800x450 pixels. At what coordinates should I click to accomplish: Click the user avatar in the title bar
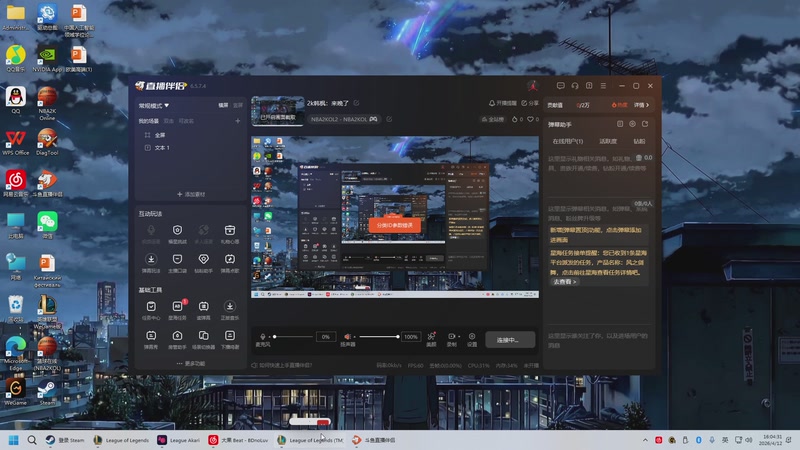(533, 86)
